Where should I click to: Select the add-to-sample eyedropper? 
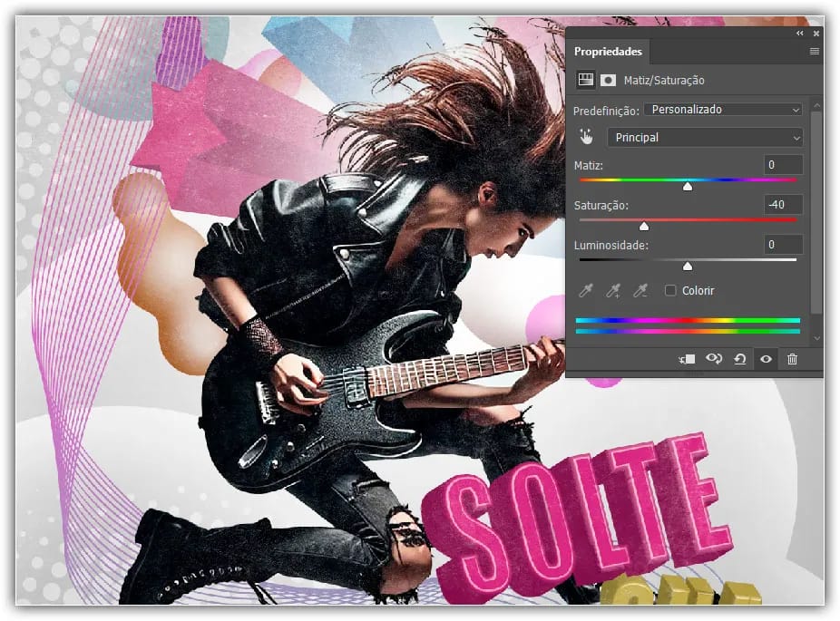[613, 291]
